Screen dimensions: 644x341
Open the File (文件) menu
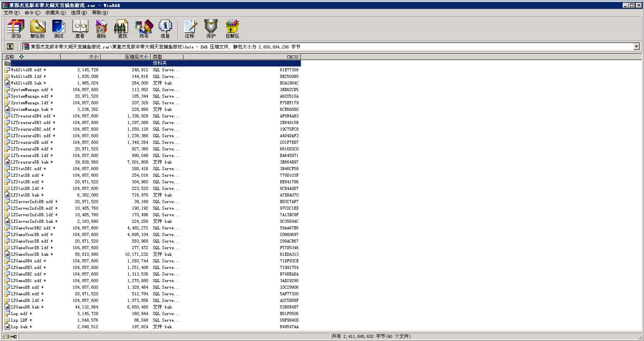[x=12, y=13]
